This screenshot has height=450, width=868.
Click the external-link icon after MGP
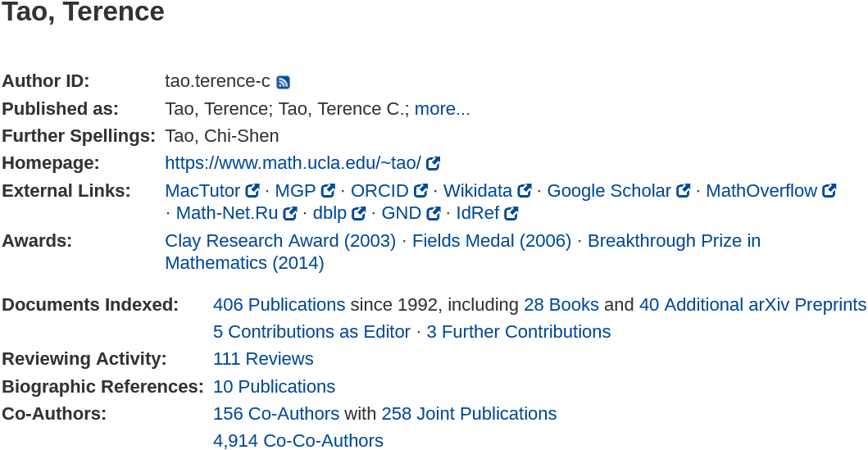coord(328,191)
